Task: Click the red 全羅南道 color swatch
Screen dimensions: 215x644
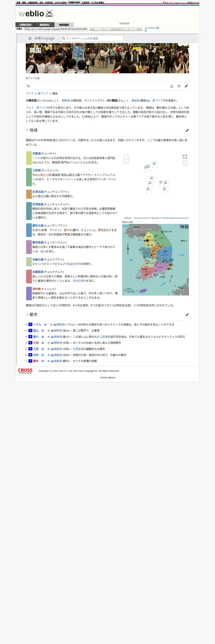Action: tap(29, 276)
